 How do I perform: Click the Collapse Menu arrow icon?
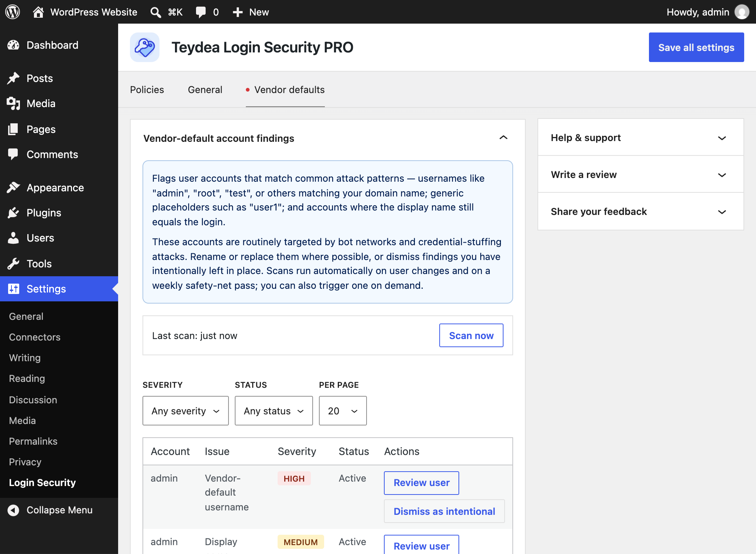point(13,510)
